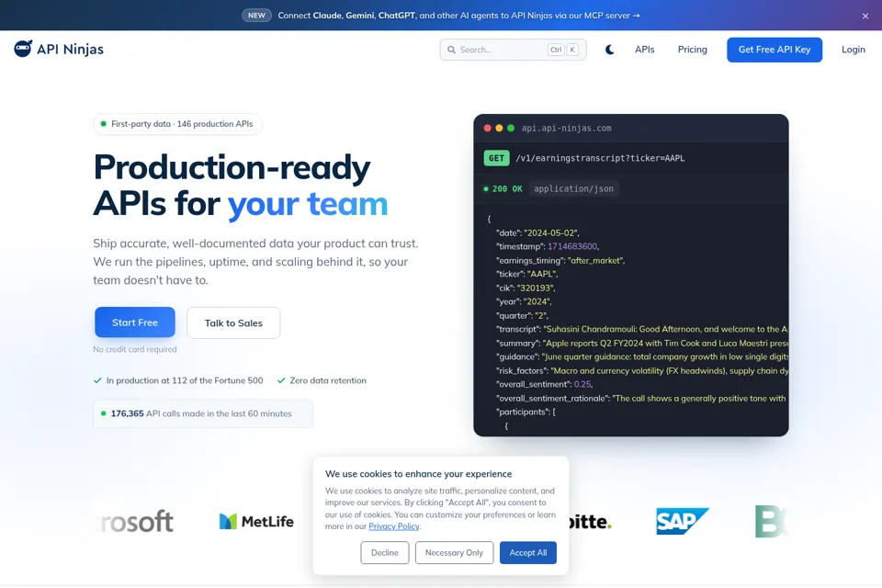Click the green check before In production

pyautogui.click(x=97, y=380)
